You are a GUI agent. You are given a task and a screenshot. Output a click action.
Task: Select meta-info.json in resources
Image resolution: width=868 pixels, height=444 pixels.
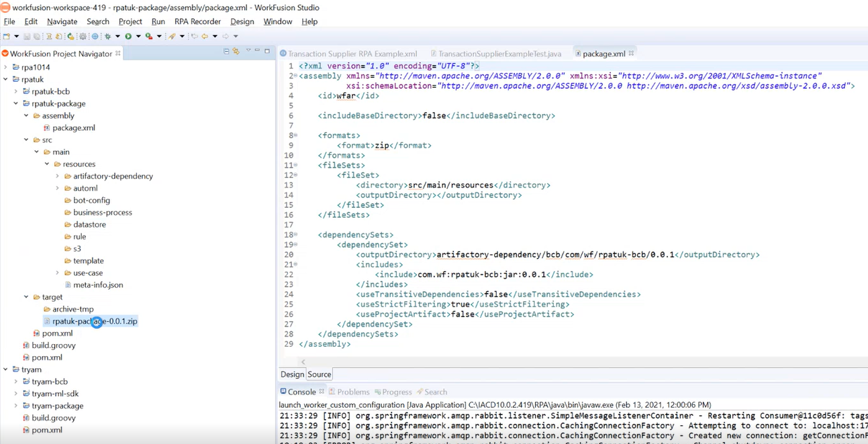[93, 285]
